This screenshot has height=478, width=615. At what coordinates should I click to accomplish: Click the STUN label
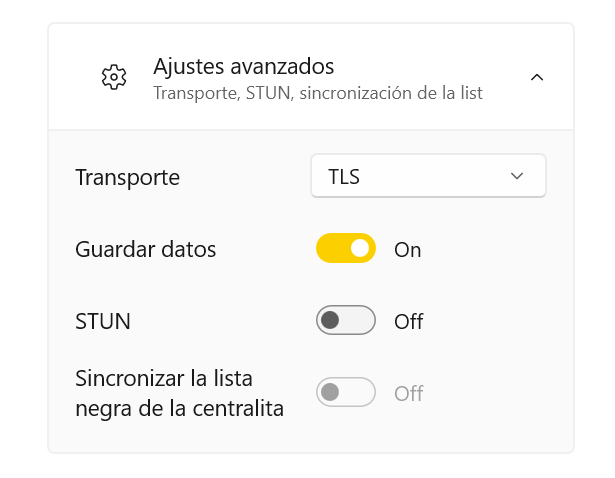(x=103, y=321)
